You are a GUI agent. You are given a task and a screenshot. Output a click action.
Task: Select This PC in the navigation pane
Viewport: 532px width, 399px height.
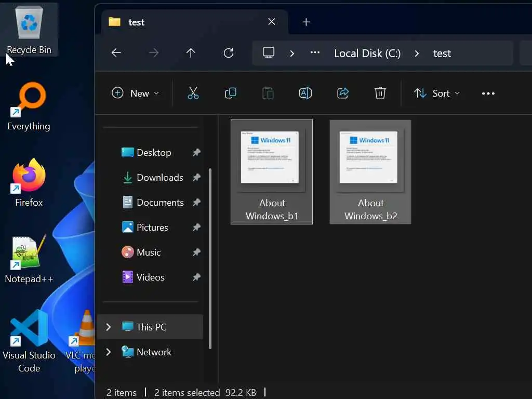150,327
